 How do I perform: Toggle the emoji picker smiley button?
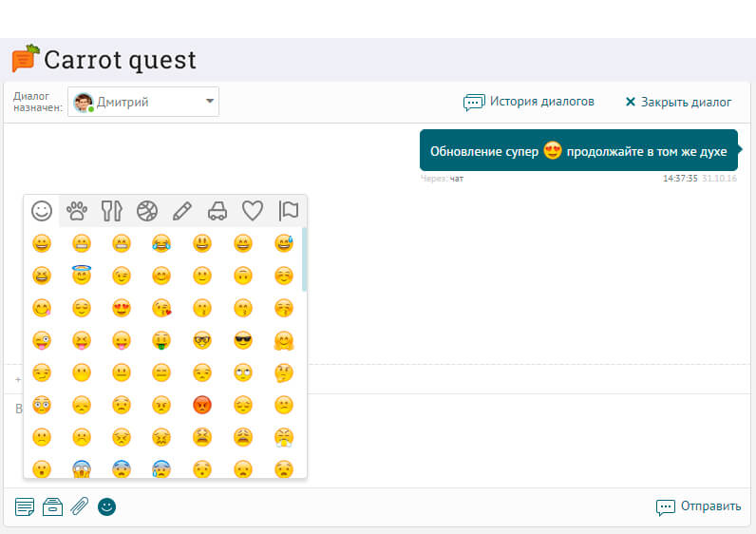point(107,506)
